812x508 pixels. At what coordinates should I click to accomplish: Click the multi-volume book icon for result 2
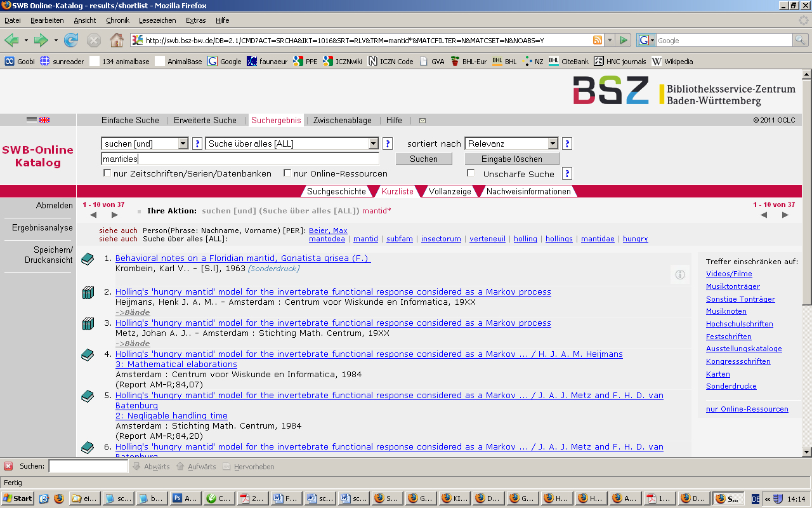pos(88,293)
